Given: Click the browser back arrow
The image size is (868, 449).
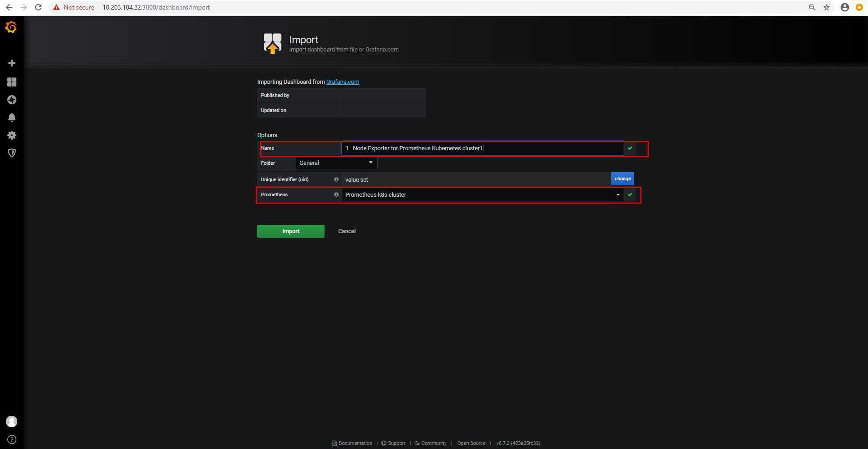Looking at the screenshot, I should click(9, 7).
